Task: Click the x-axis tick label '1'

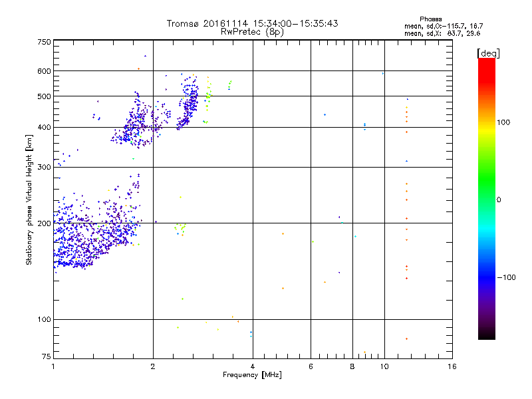Action: coord(53,366)
